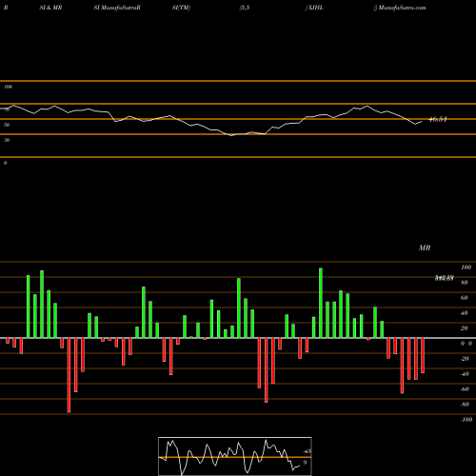Click the 45 value label in the mini chart
Screen dimensions: 476x476
coord(307,451)
